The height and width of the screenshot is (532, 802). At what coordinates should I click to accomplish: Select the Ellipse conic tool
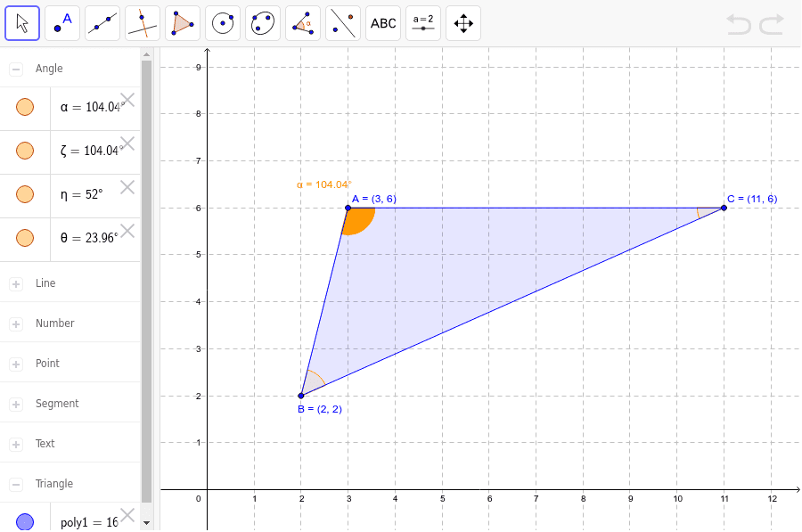coord(263,23)
